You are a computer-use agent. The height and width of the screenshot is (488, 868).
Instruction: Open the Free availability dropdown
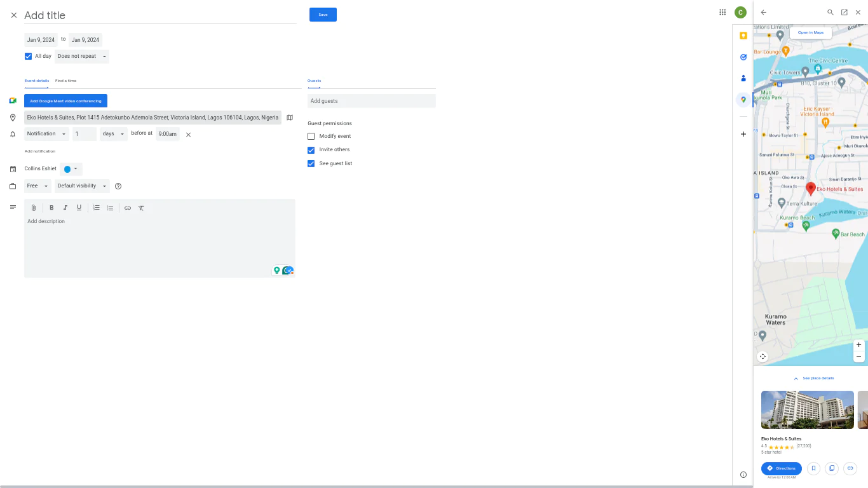point(37,186)
